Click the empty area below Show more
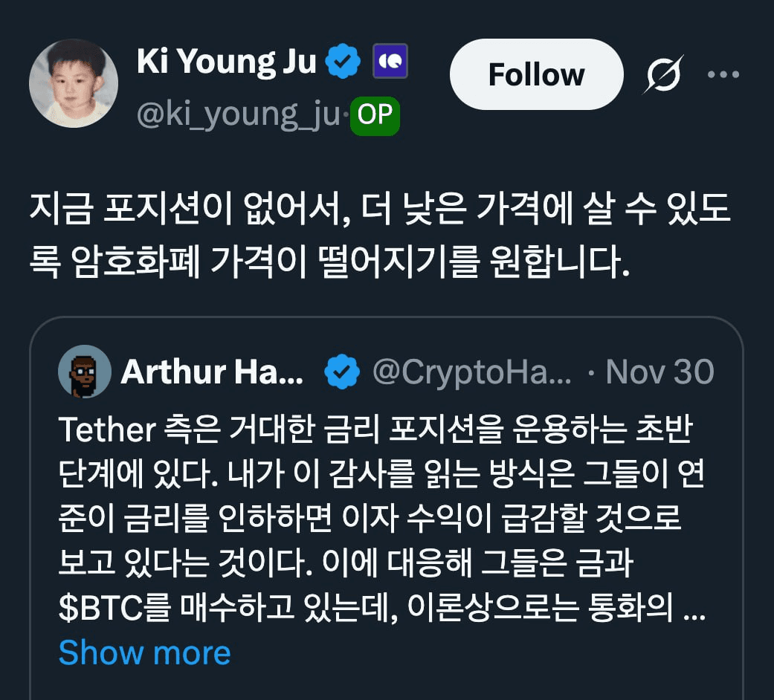Image resolution: width=774 pixels, height=700 pixels. coord(387,685)
